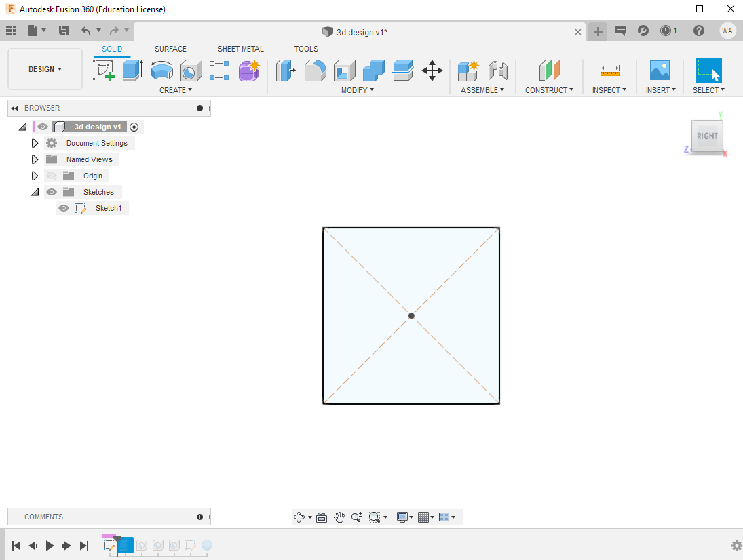Select the Extrude tool

click(x=133, y=70)
